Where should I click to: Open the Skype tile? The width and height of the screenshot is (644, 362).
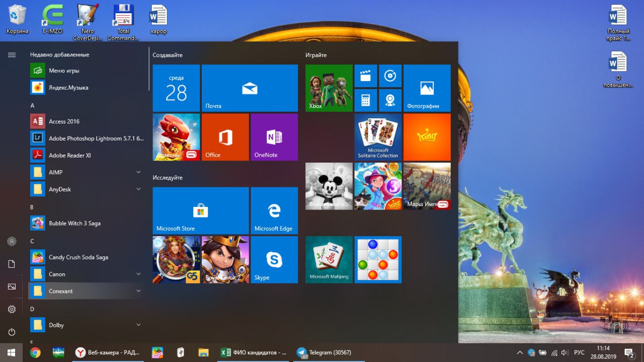pos(274,260)
